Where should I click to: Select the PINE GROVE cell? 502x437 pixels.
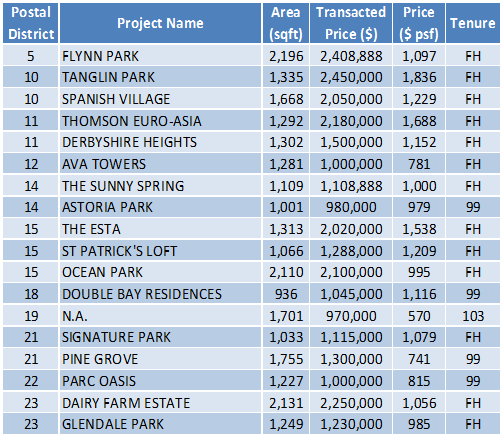click(x=160, y=359)
